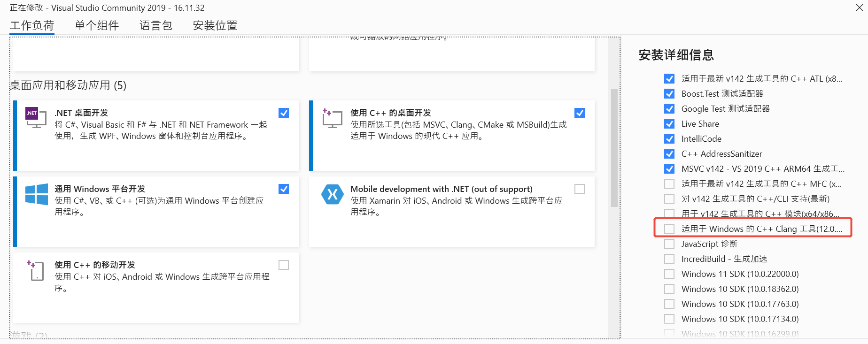Image resolution: width=868 pixels, height=344 pixels.
Task: Check the 使用 C++ 的移动开发 workload
Action: pyautogui.click(x=284, y=265)
